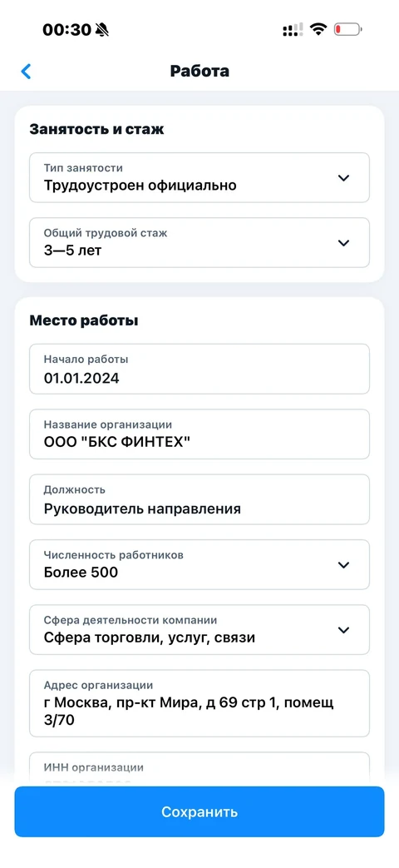Tap the ИНН организации field

point(199,770)
